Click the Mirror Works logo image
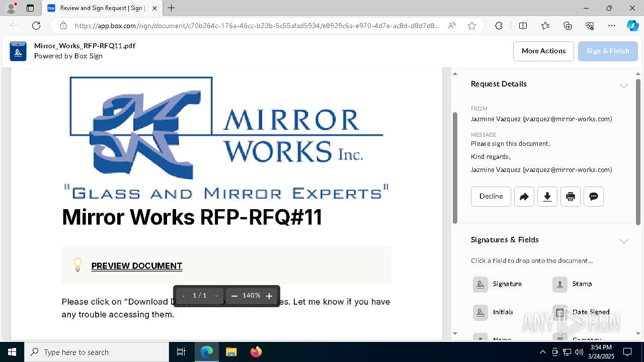 tap(226, 138)
